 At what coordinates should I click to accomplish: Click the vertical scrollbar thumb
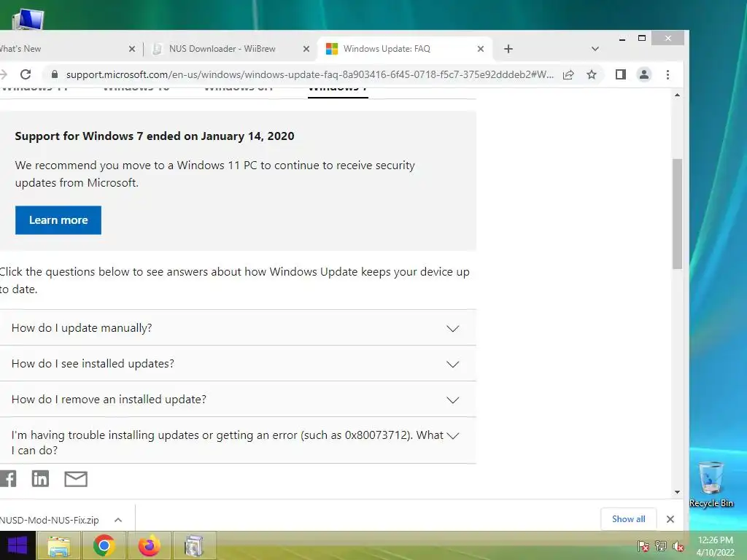(x=677, y=214)
